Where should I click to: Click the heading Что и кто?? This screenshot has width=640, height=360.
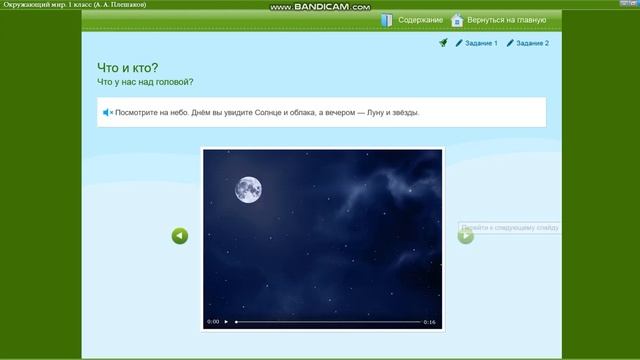pyautogui.click(x=127, y=68)
